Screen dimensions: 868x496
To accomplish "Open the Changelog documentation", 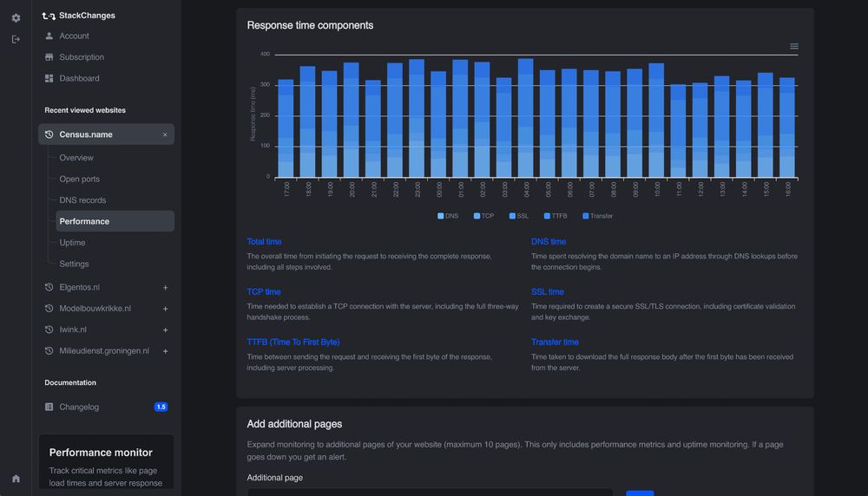I will coord(79,407).
